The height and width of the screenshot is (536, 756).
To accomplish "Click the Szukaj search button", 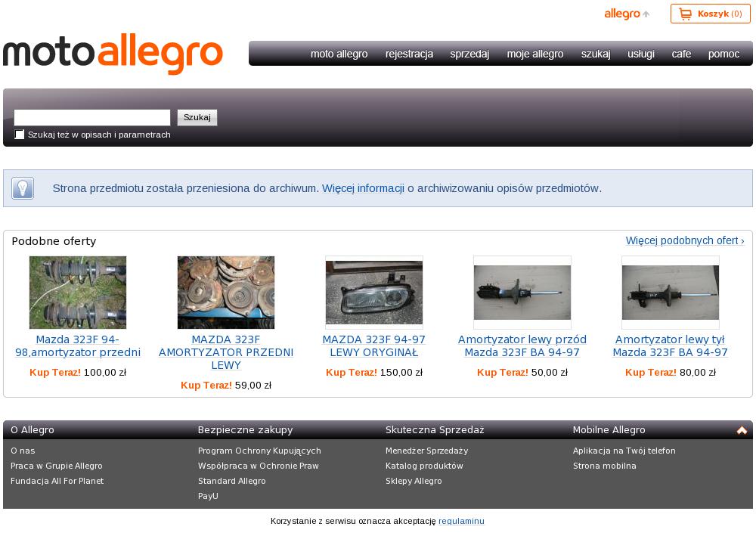I will point(197,117).
